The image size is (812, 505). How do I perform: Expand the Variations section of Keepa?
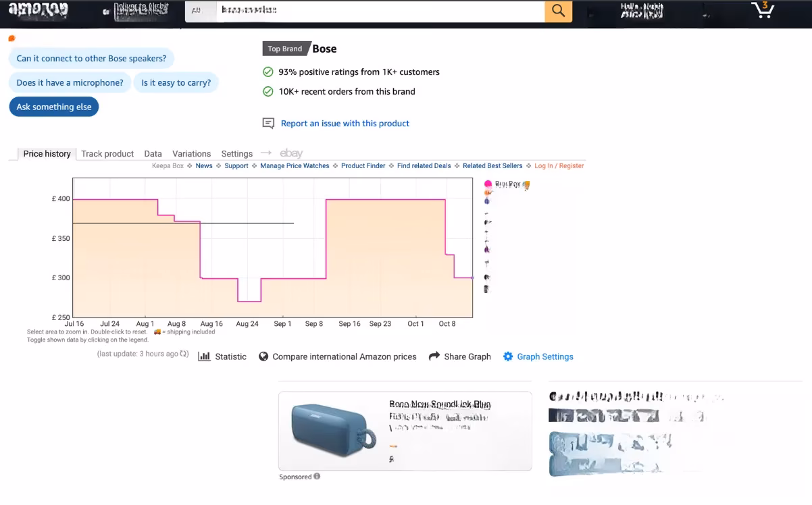191,153
